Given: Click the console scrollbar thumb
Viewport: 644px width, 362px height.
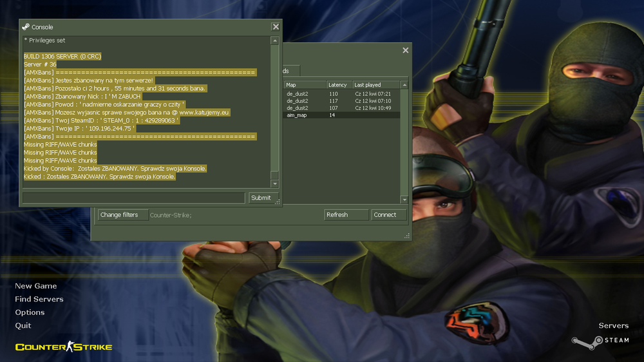Looking at the screenshot, I should (275, 175).
